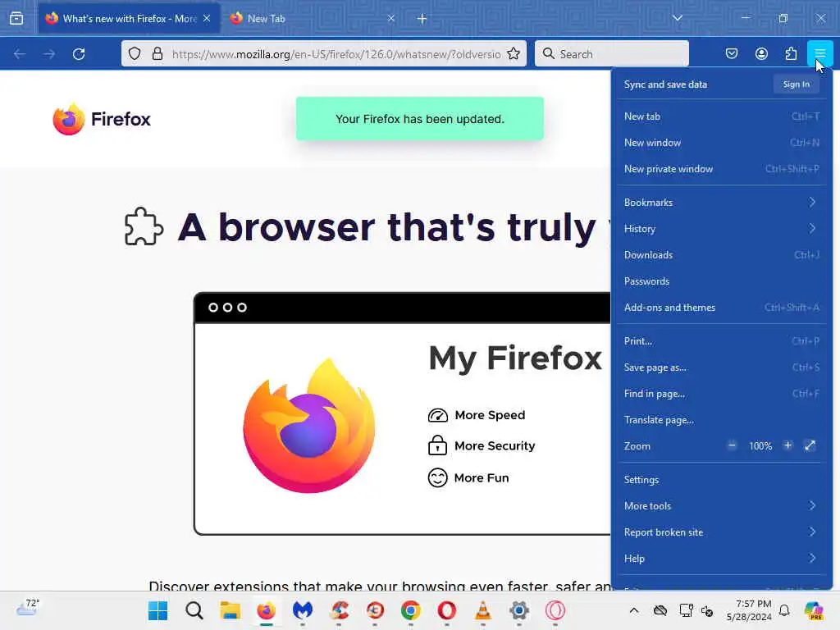Open the weather widget showing 72°

coord(27,608)
